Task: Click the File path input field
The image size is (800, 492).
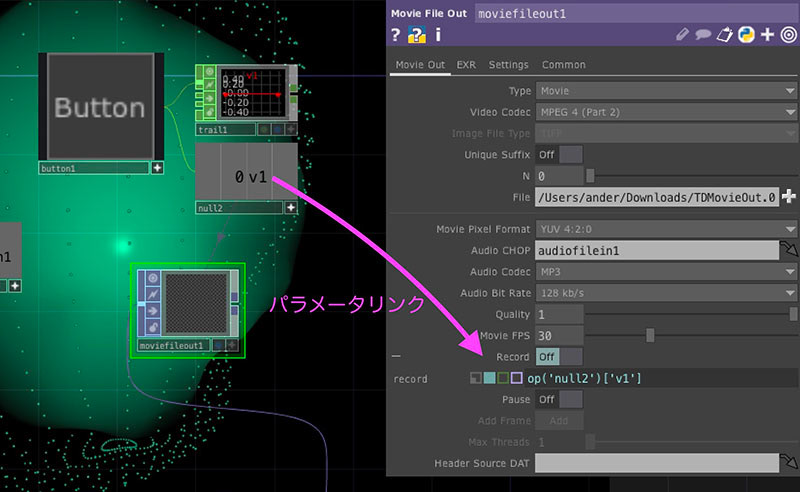Action: [x=657, y=197]
